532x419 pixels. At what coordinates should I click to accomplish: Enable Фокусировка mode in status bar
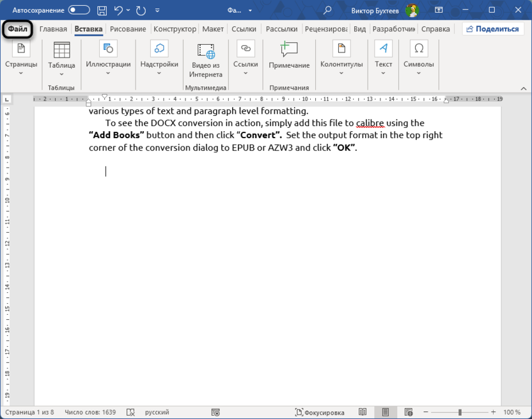pos(320,413)
